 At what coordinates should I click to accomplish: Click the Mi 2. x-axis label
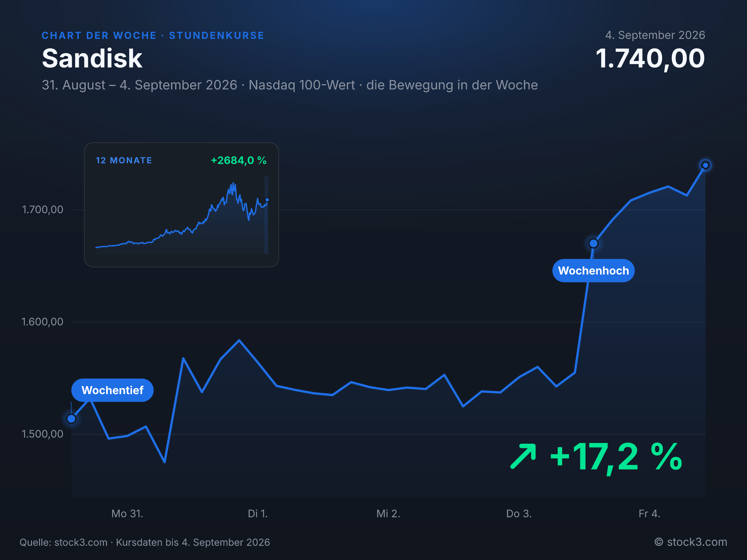point(388,514)
